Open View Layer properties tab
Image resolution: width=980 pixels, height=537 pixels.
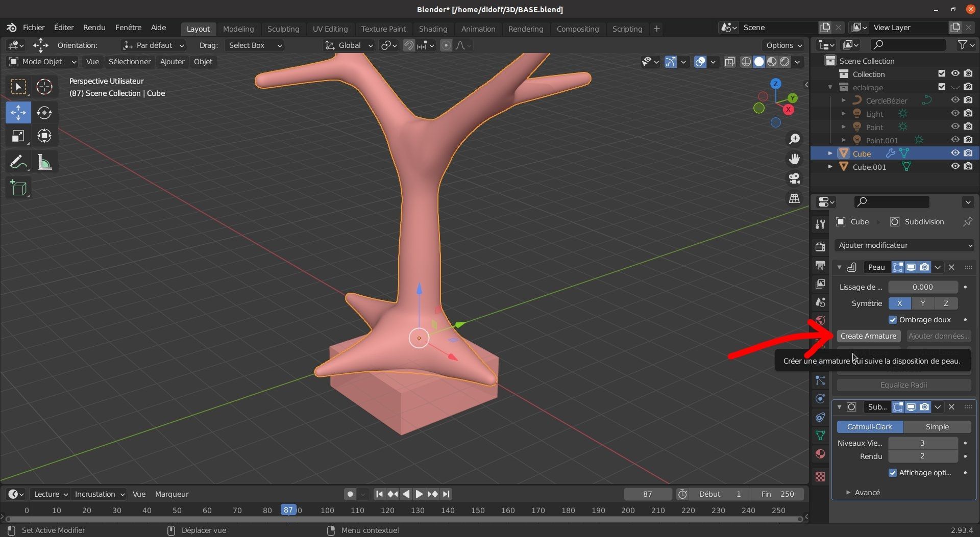coord(820,284)
